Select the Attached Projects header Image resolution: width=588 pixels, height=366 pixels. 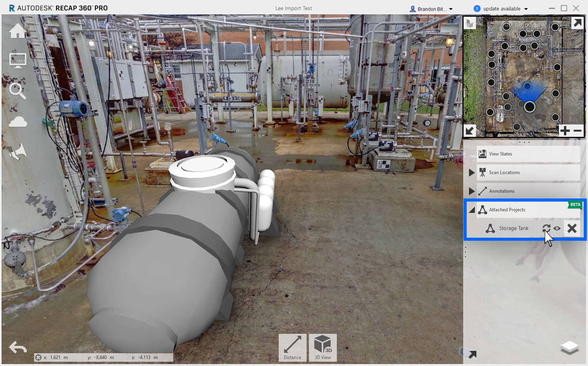coord(528,210)
